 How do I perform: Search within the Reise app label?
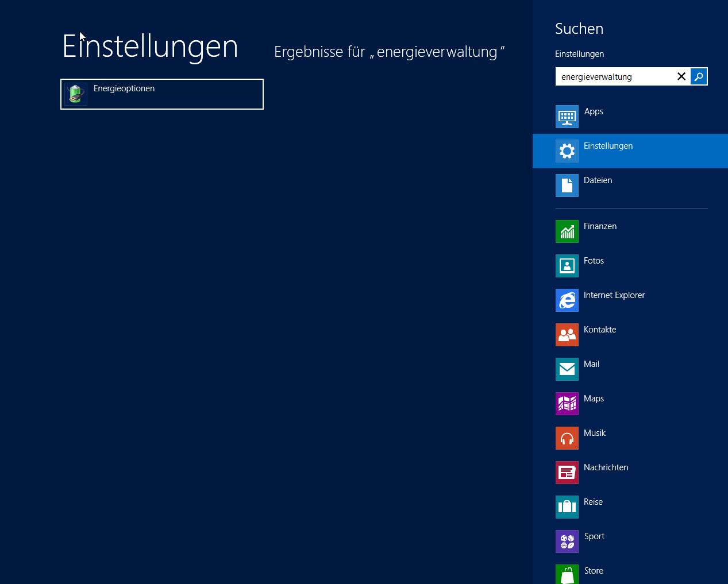click(x=593, y=502)
